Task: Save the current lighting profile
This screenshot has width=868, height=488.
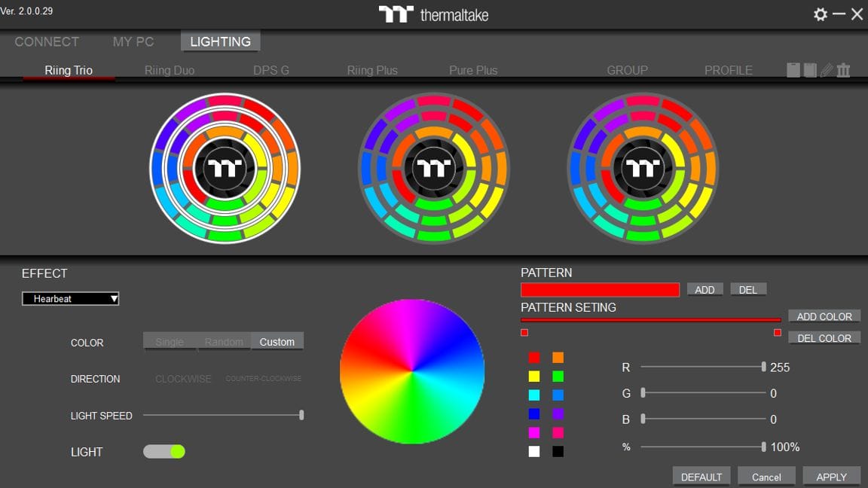Action: 793,69
